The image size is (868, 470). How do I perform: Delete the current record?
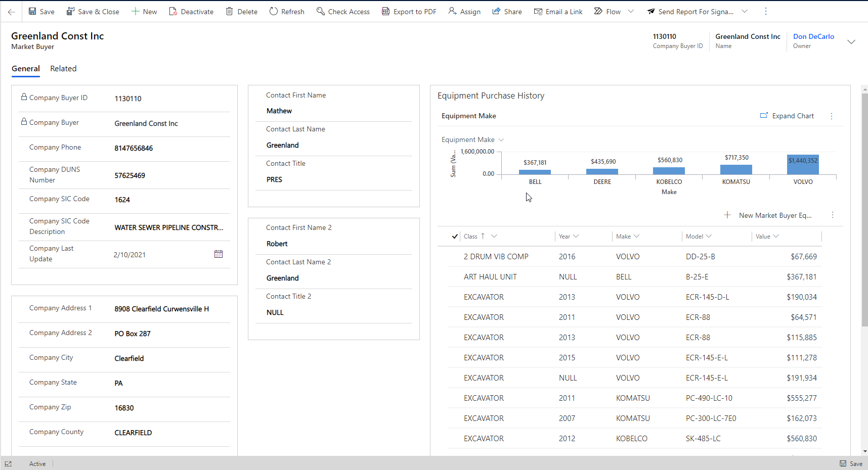click(242, 12)
